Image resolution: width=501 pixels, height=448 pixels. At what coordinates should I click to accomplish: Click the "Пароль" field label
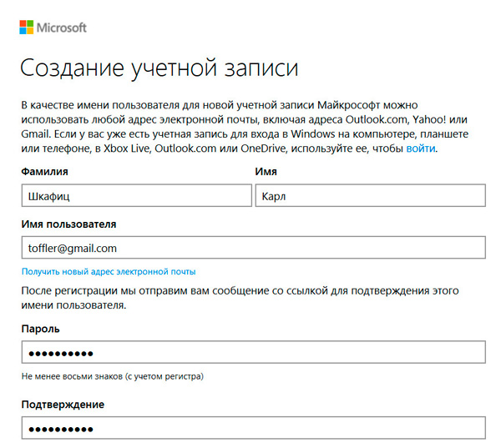click(41, 329)
